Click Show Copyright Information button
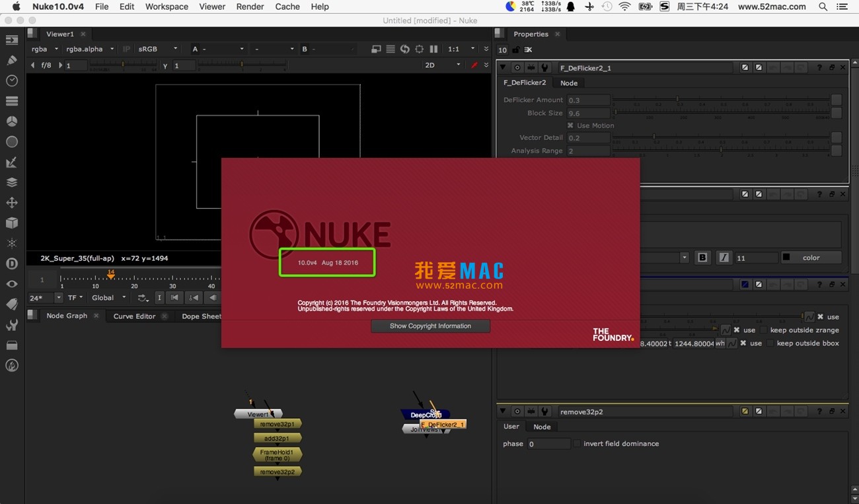Viewport: 859px width, 504px height. click(430, 326)
